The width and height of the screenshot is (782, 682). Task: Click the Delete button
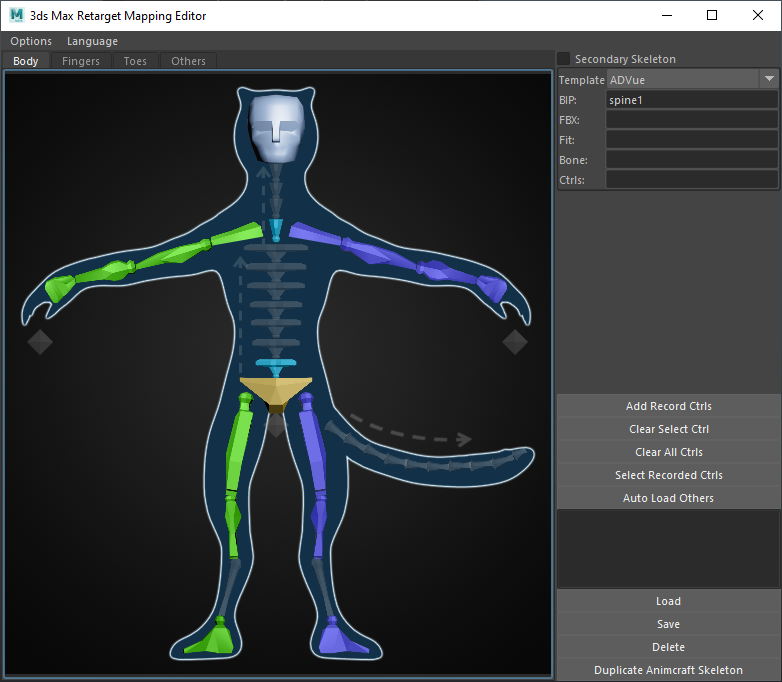point(668,647)
